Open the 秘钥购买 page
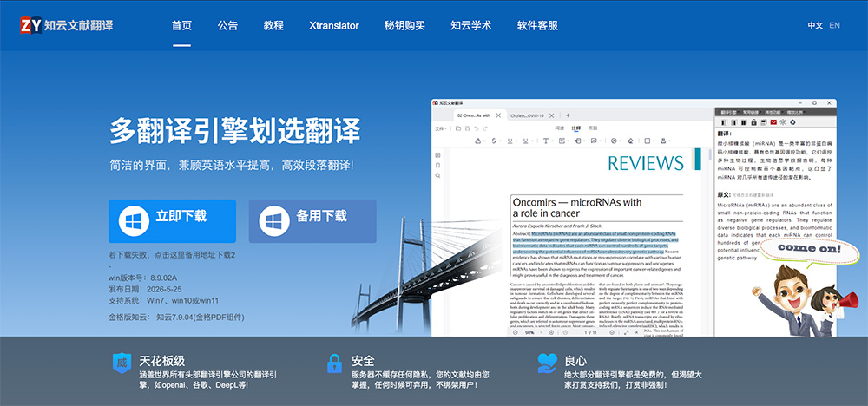The image size is (868, 406). pos(404,25)
